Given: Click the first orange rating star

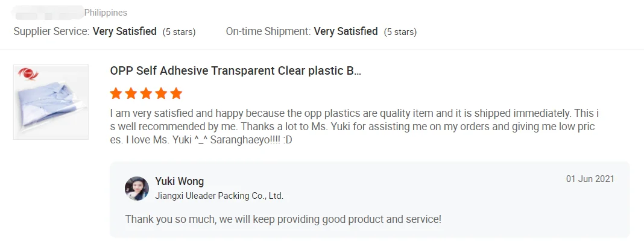Looking at the screenshot, I should 116,93.
